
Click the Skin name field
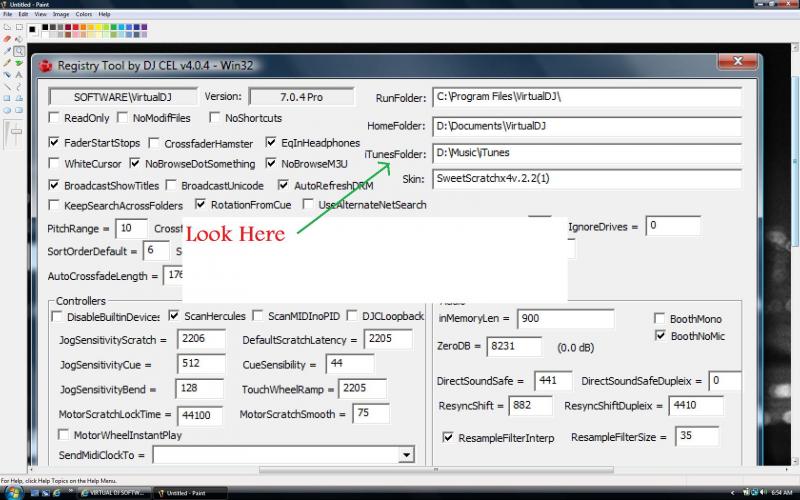coord(587,179)
